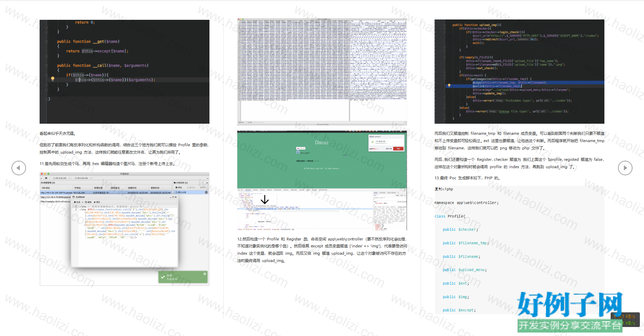Click the 复制 copy link above the PHP code
Image resolution: width=644 pixels, height=336 pixels.
pyautogui.click(x=438, y=189)
